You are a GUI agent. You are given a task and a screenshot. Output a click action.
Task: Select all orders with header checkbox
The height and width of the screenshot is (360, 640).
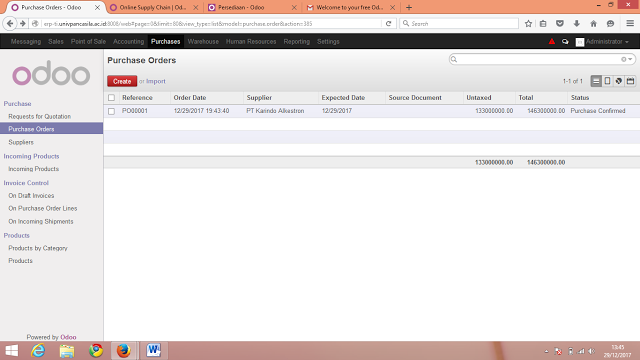point(111,98)
